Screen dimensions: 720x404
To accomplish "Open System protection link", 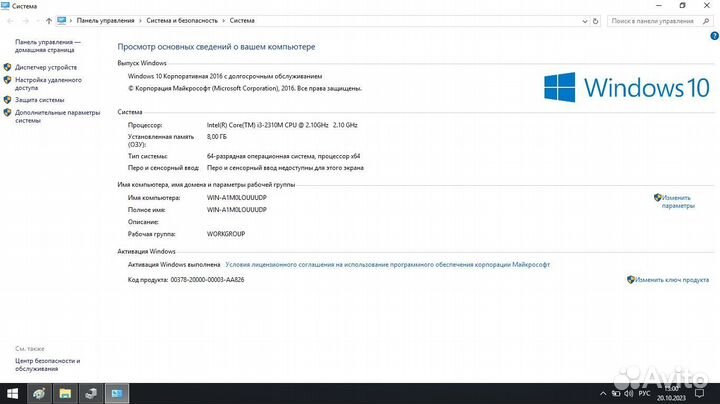I will coord(39,100).
